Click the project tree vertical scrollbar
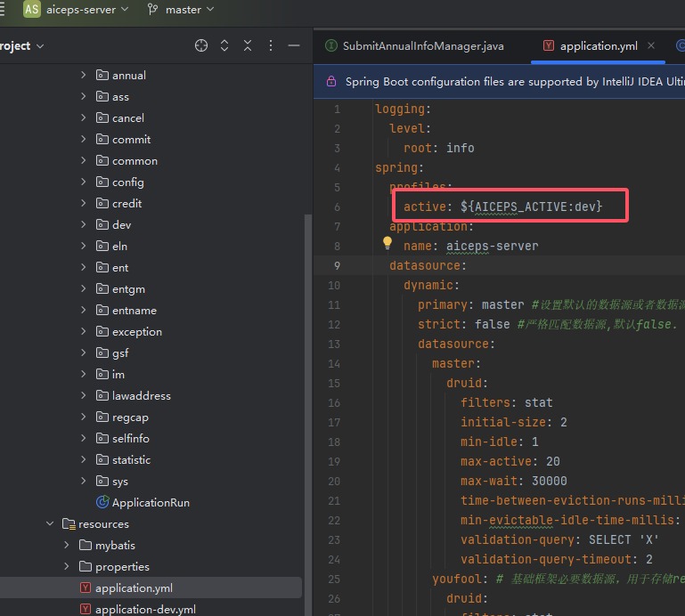The width and height of the screenshot is (685, 616). (308, 415)
